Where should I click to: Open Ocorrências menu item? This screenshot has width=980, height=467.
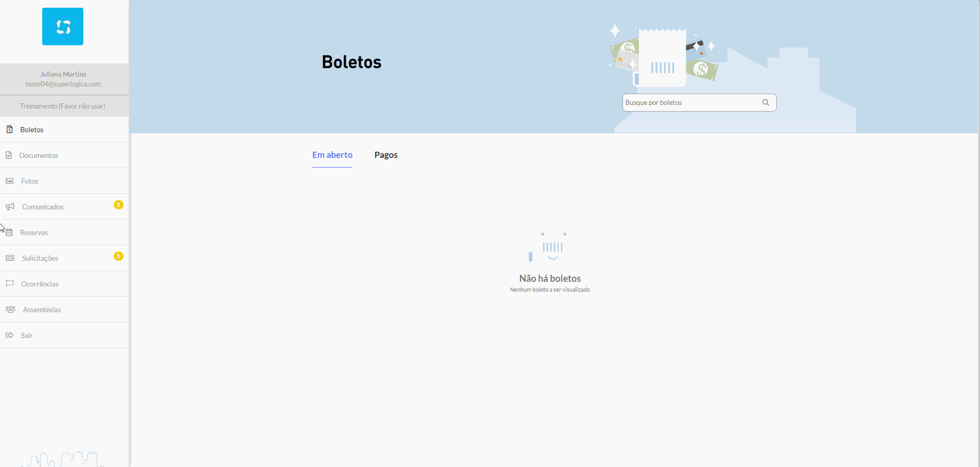click(x=64, y=284)
